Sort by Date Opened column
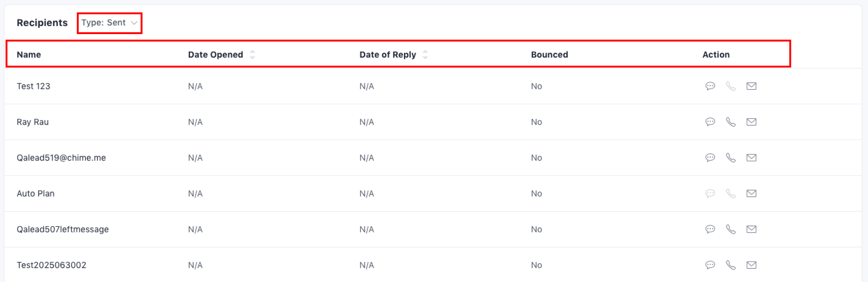This screenshot has height=282, width=868. tap(252, 55)
